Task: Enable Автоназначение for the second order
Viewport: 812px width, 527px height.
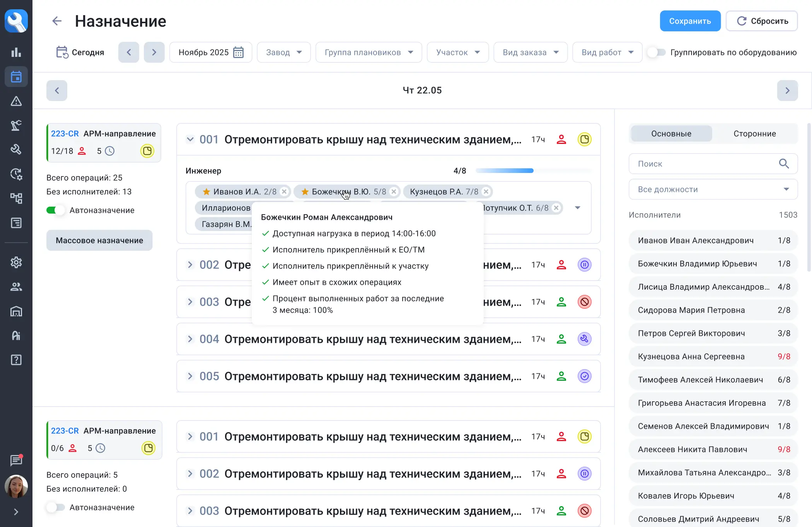Action: tap(55, 507)
